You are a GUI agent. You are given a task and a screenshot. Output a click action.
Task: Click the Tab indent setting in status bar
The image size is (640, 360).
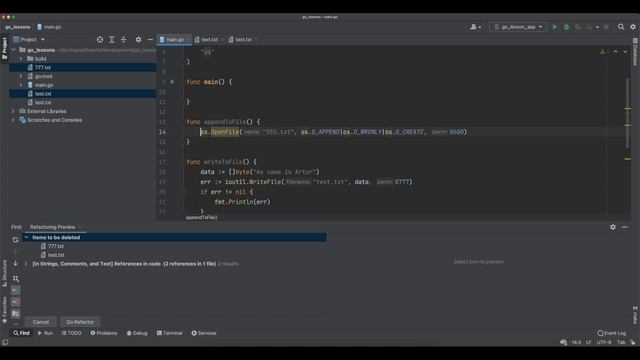point(621,342)
